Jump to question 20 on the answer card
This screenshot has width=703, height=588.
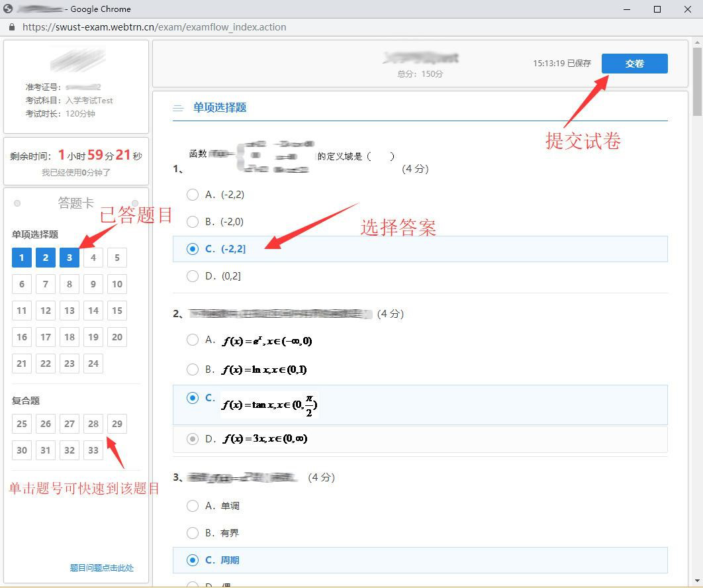pos(117,337)
